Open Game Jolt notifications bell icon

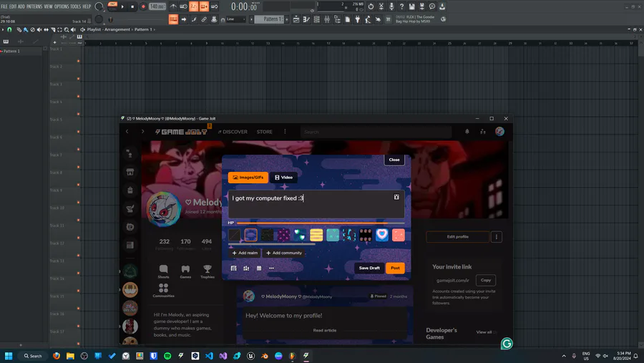pos(467,132)
